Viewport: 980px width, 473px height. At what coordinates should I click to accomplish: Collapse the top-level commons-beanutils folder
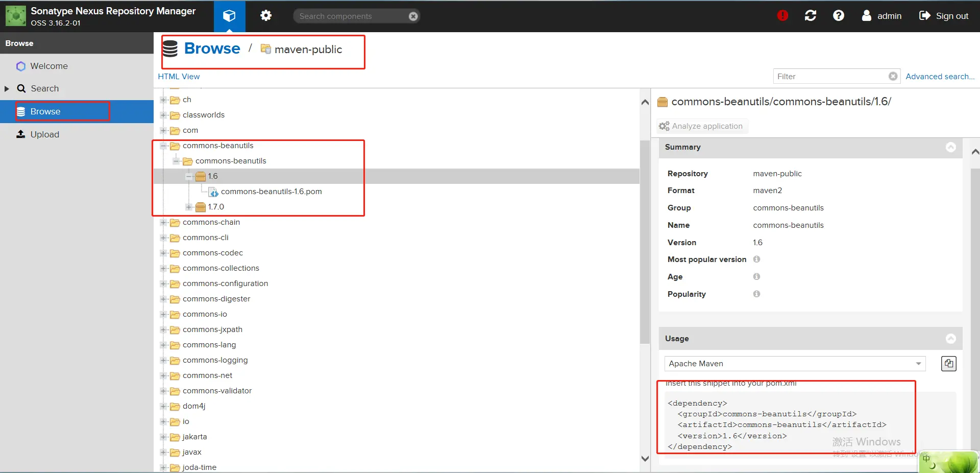click(163, 146)
